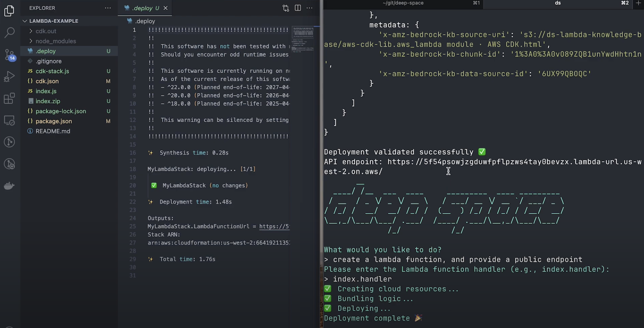This screenshot has height=328, width=644.
Task: Click 'Synthesis time: 0.28s' line
Action: [194, 153]
